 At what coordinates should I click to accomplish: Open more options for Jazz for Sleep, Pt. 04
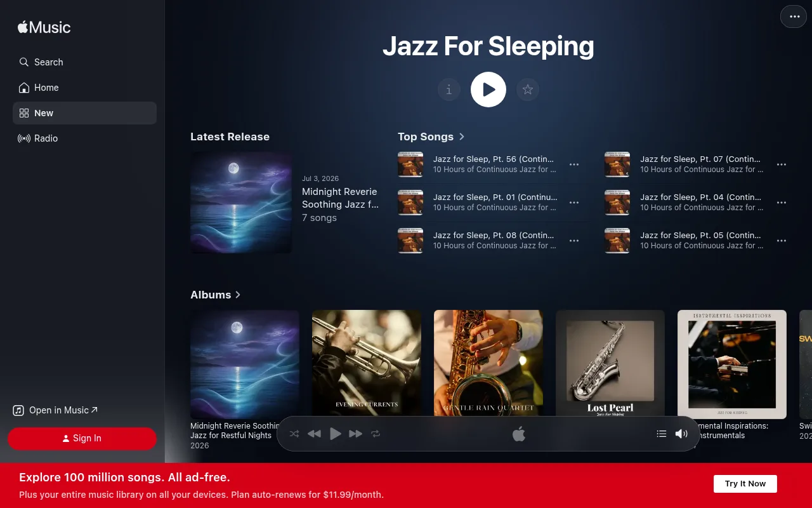tap(782, 203)
